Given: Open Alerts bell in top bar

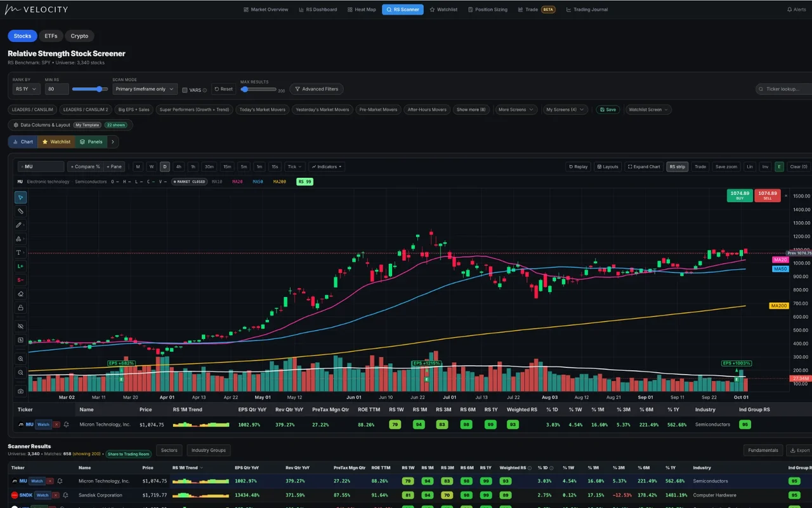Looking at the screenshot, I should pyautogui.click(x=796, y=10).
